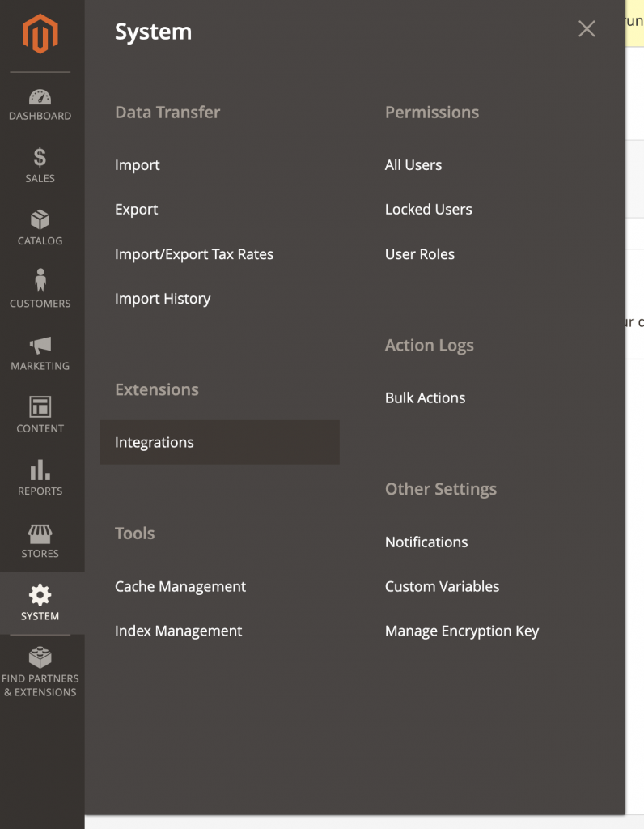
Task: Select Import under Data Transfer
Action: coord(138,165)
